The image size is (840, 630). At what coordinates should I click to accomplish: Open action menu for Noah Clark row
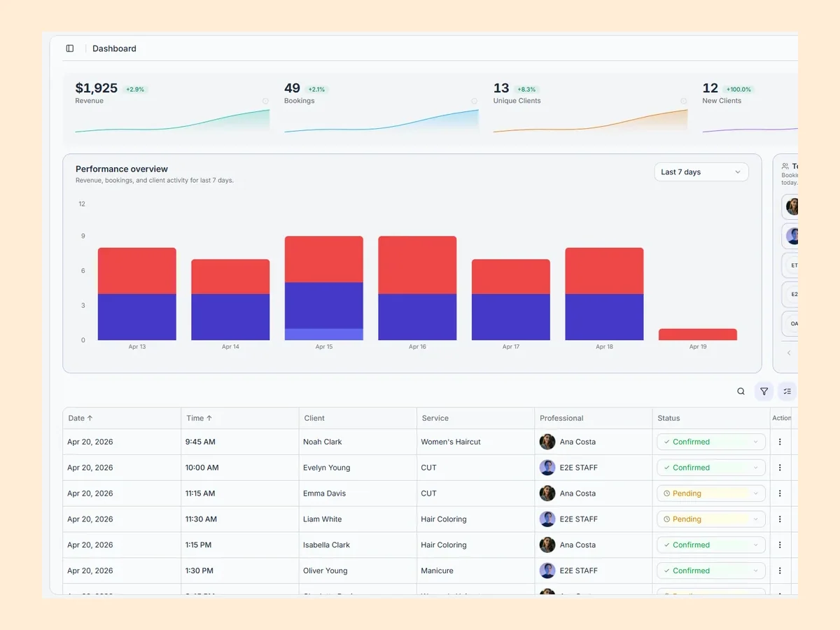(x=780, y=442)
